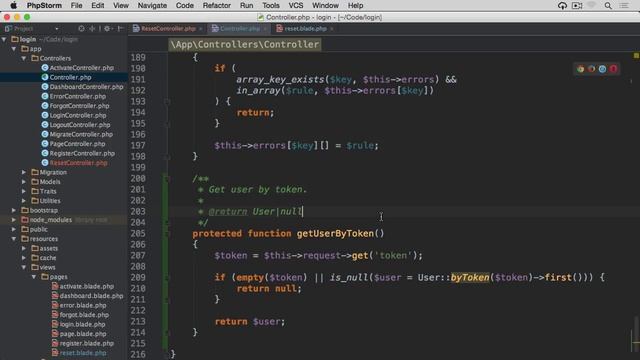Click cloud upload menu bar icon
Image resolution: width=640 pixels, height=360 pixels.
[x=562, y=6]
